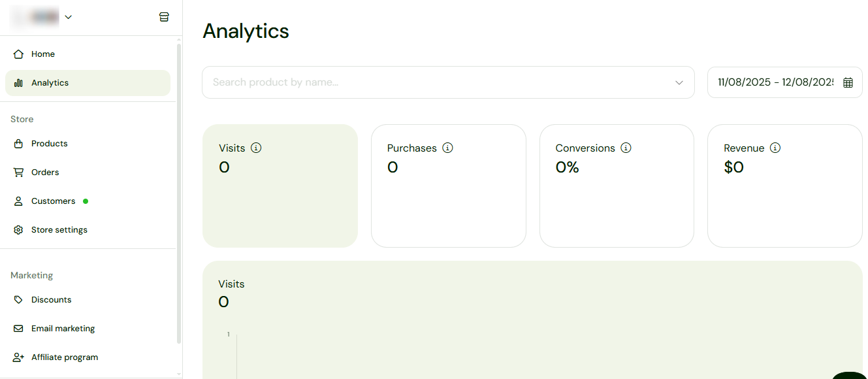
Task: Open the calendar icon in the date picker
Action: coord(847,82)
